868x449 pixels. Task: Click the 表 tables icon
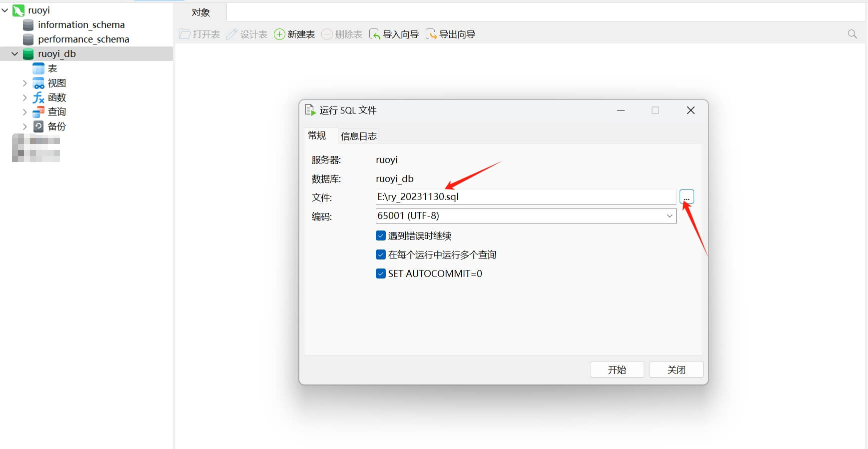click(38, 68)
